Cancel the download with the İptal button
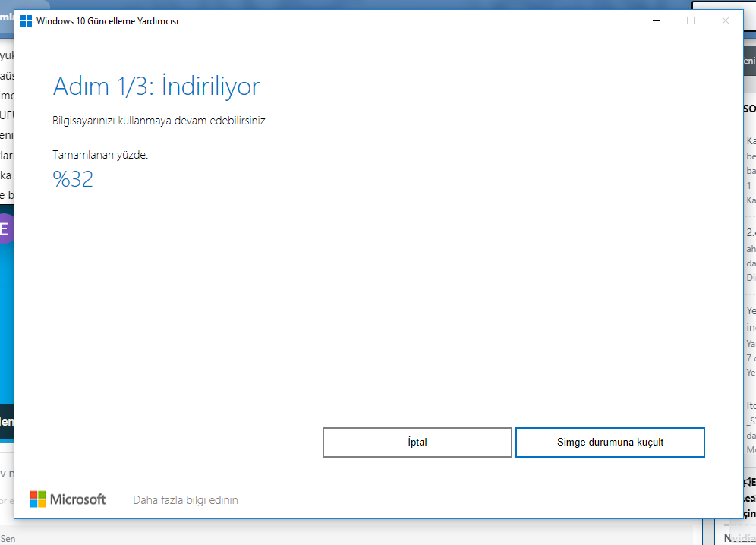Screen dimensions: 756x545 (x=417, y=443)
